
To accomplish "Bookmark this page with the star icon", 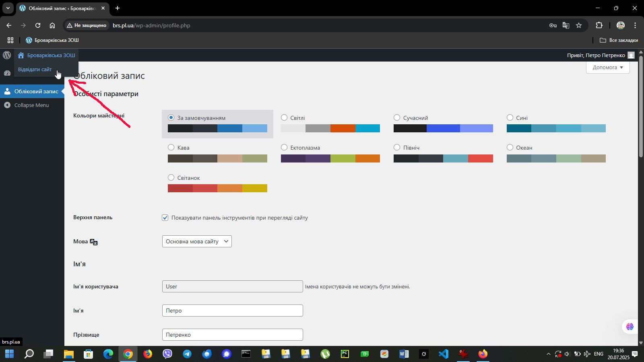I will (579, 25).
